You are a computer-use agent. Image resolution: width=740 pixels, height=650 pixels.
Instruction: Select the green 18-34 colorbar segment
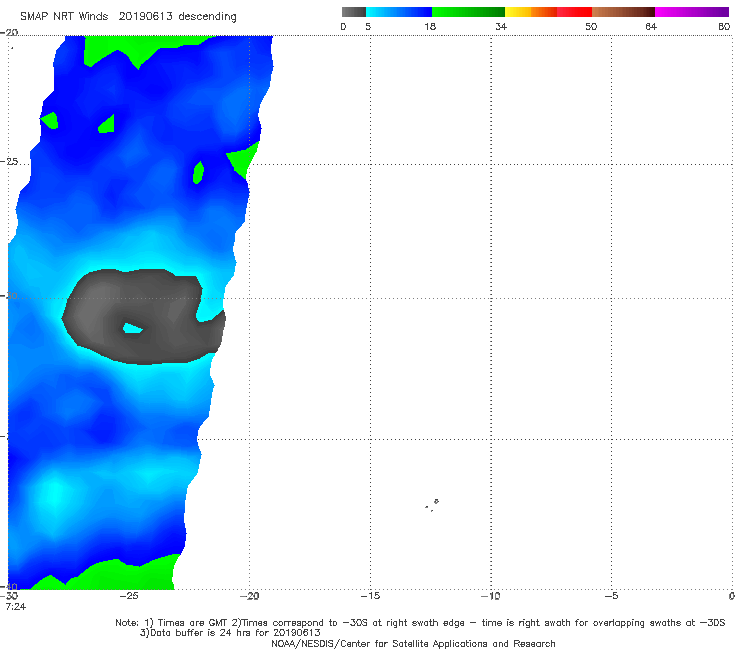click(x=468, y=12)
